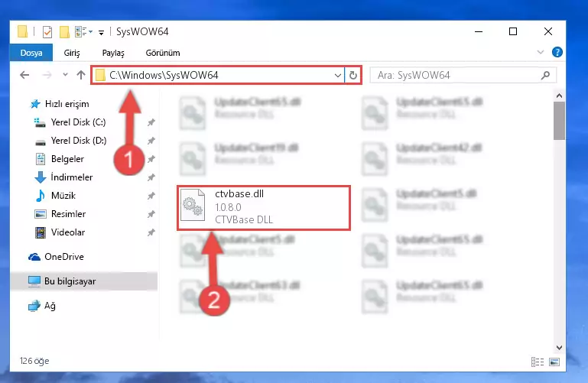Open the recent locations dropdown arrow

65,75
